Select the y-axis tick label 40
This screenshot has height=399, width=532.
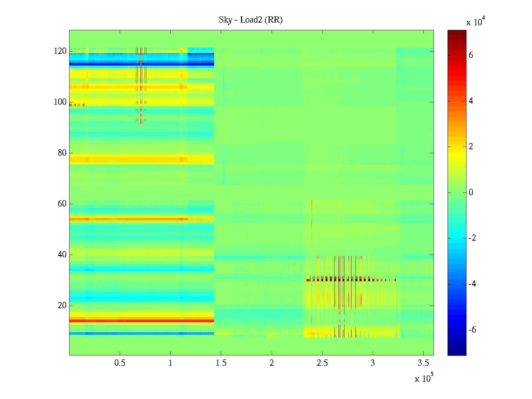pyautogui.click(x=62, y=255)
